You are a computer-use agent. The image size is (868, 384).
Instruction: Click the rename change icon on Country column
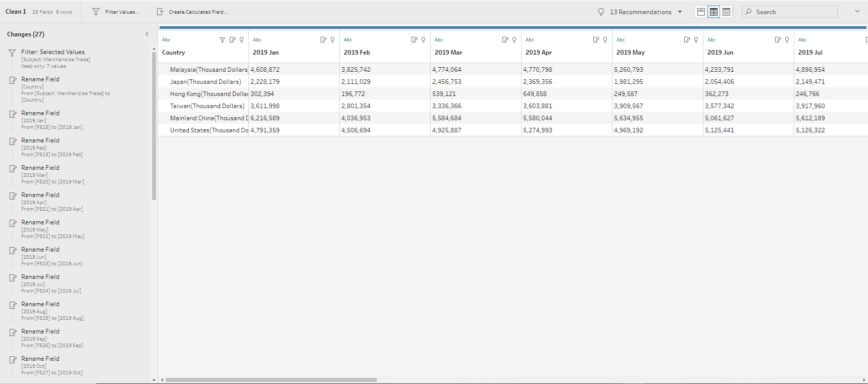click(232, 40)
